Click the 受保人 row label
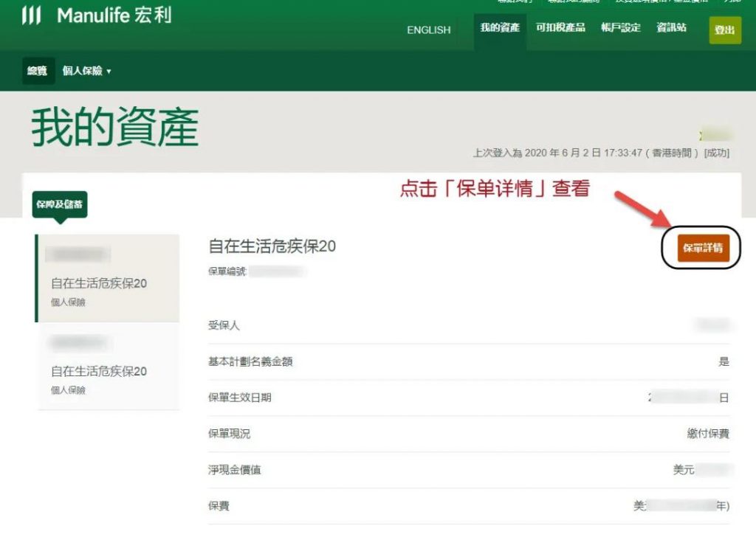 tap(224, 325)
